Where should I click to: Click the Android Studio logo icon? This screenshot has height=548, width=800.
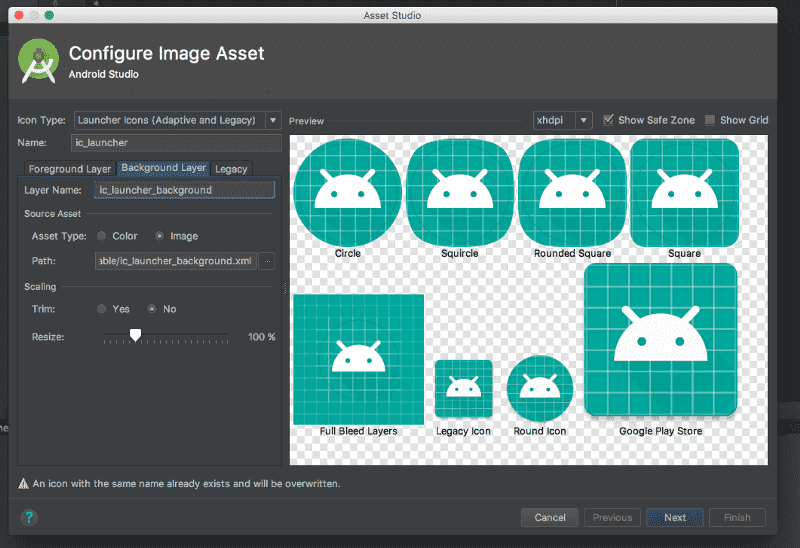coord(38,61)
